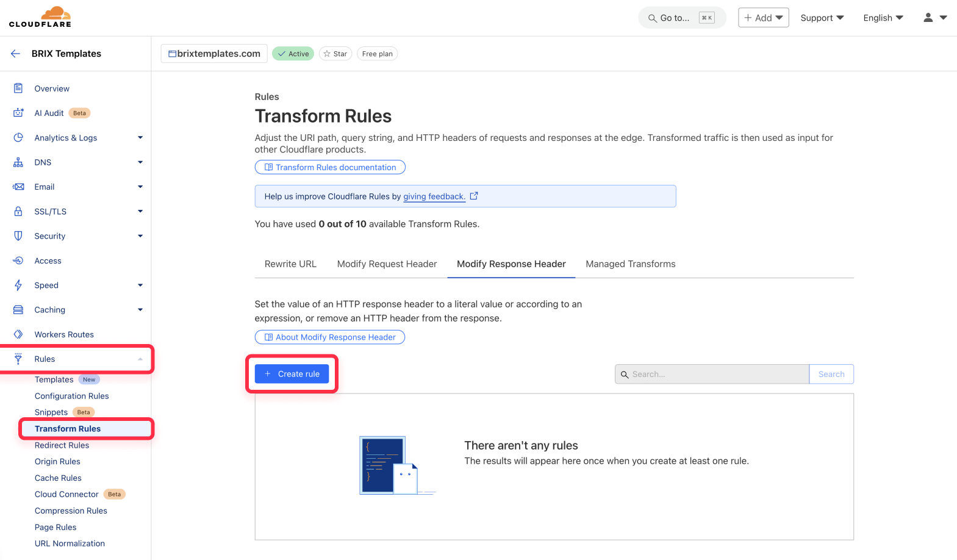This screenshot has height=560, width=957.
Task: Select Transform Rules in sidebar
Action: 68,429
